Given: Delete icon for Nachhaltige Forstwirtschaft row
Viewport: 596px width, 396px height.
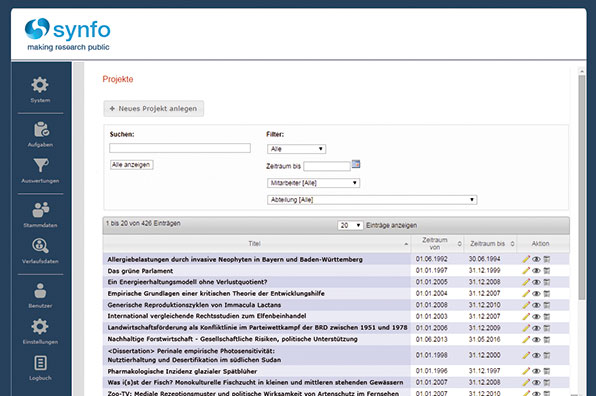Looking at the screenshot, I should 547,339.
